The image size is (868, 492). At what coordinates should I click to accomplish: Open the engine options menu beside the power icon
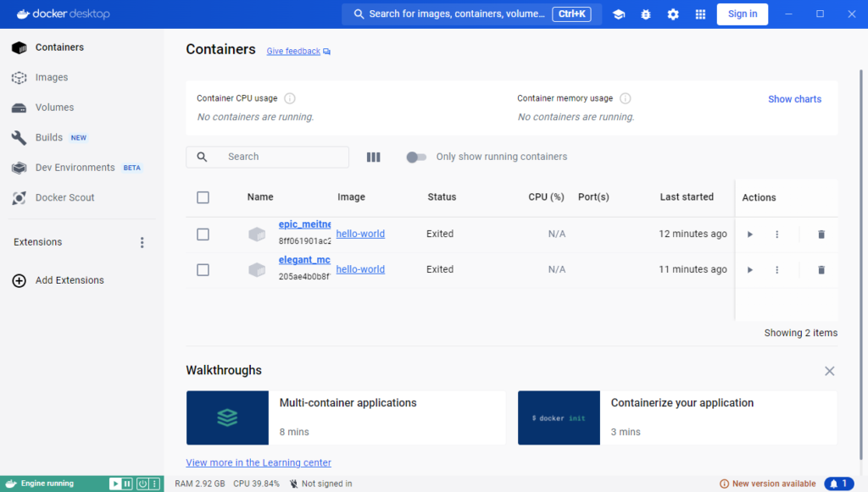(x=155, y=484)
